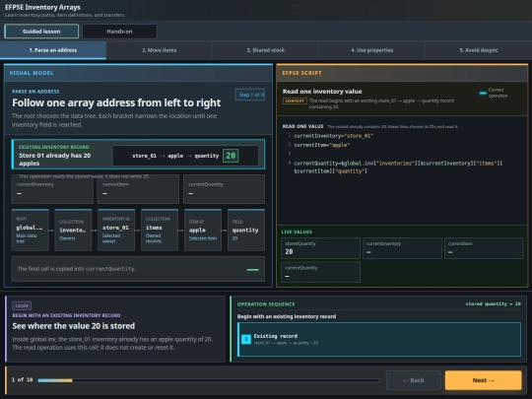Click the 'store_01 → apple → quantity' path
This screenshot has height=399, width=532.
pos(175,156)
